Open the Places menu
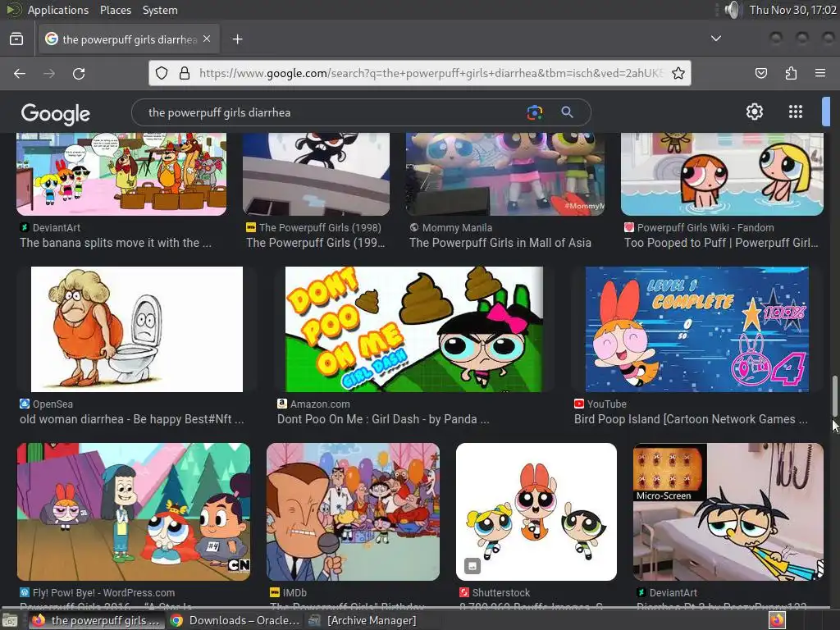The image size is (840, 630). click(115, 10)
